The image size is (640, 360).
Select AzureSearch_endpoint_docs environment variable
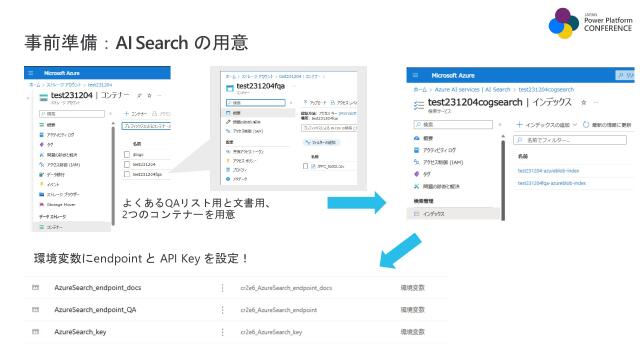tap(98, 288)
